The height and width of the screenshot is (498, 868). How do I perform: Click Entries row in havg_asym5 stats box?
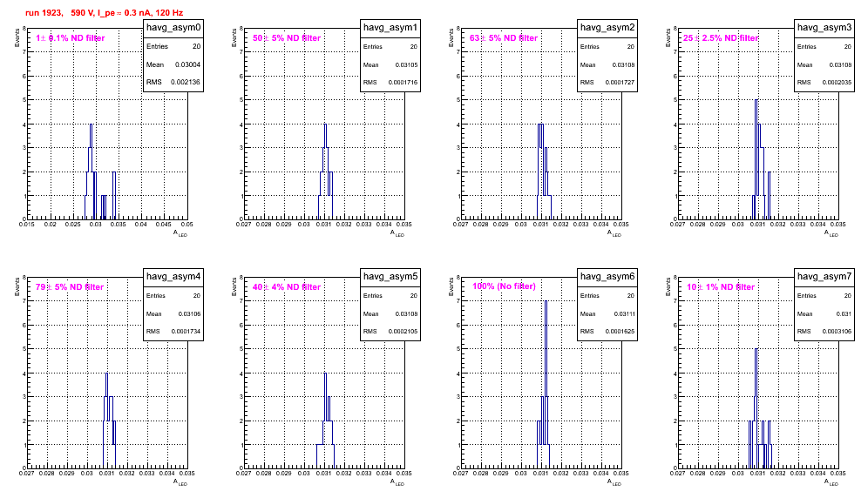coord(390,295)
